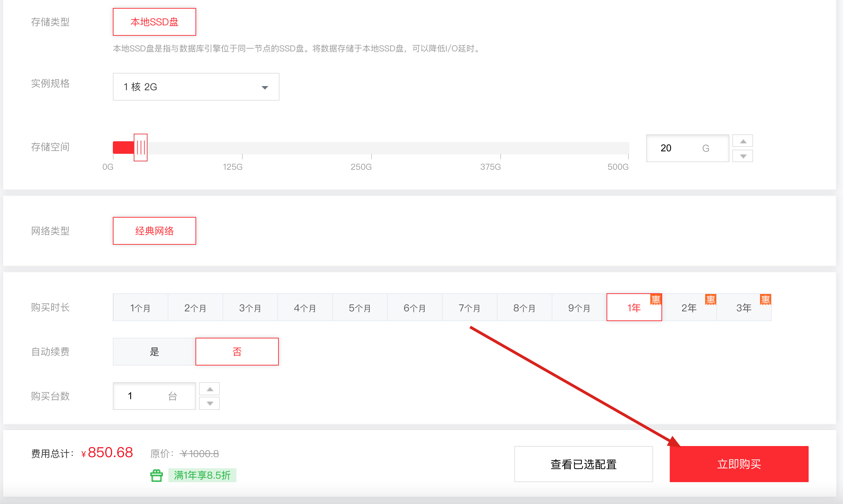Decrease storage size with down arrow

click(743, 156)
